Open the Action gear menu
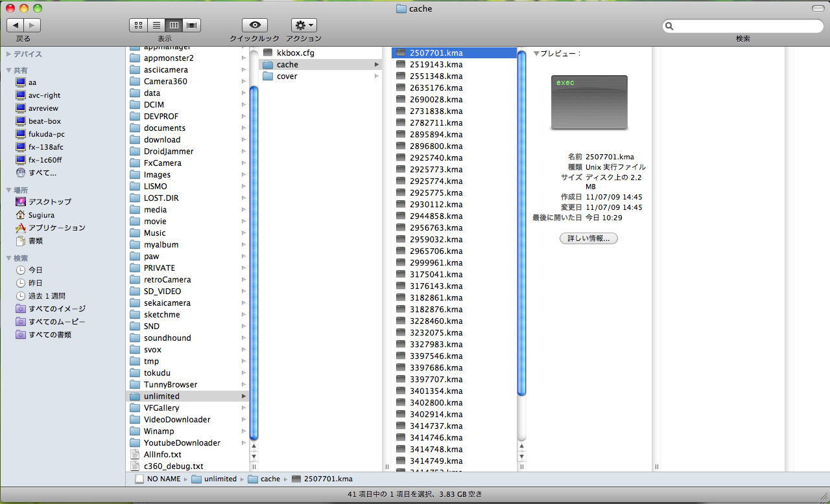The width and height of the screenshot is (830, 504). coord(303,25)
